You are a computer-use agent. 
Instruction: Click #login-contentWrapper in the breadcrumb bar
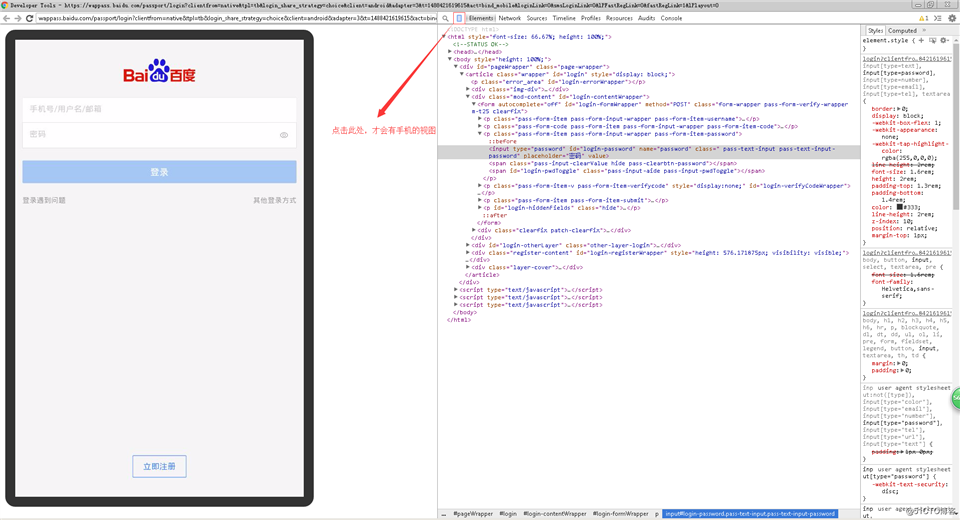[555, 514]
